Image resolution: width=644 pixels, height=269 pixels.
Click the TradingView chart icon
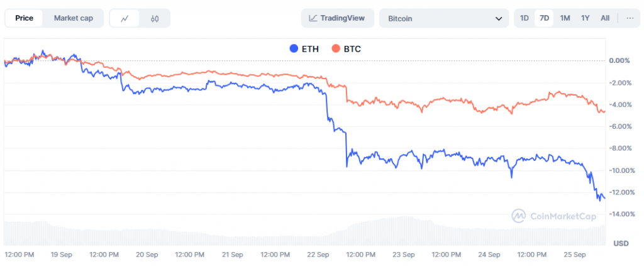click(313, 18)
